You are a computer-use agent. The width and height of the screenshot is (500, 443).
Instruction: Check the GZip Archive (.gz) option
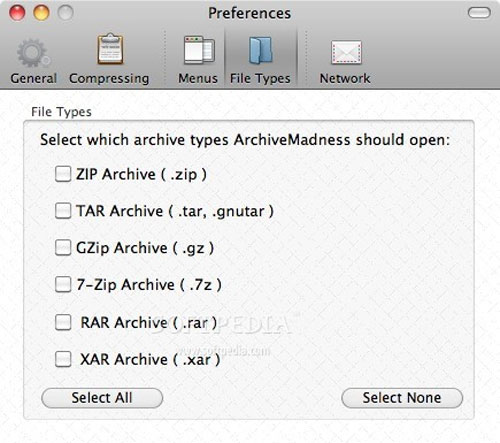click(x=63, y=248)
